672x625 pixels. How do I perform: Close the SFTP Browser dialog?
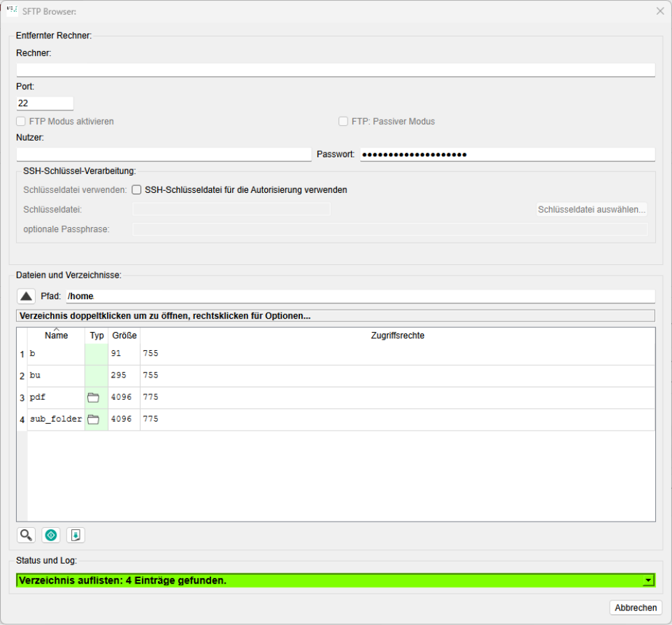point(660,11)
